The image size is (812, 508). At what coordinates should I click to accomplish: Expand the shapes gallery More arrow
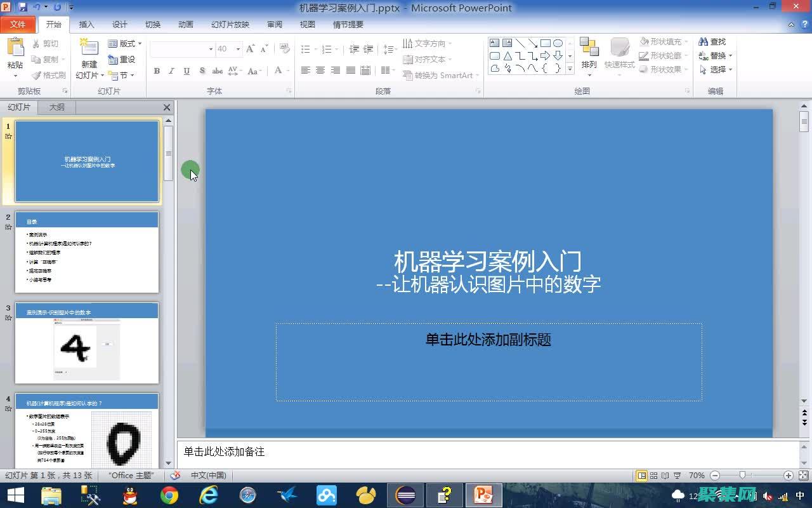click(570, 69)
